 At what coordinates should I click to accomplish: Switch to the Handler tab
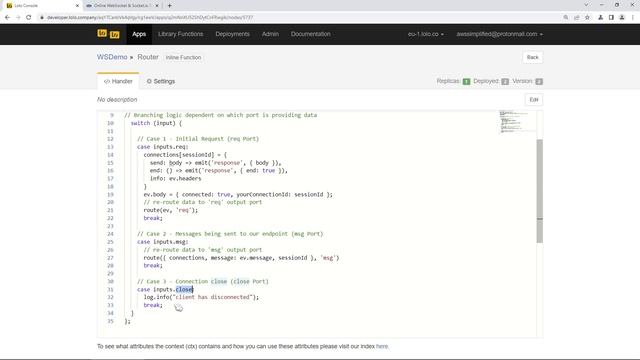[x=118, y=81]
